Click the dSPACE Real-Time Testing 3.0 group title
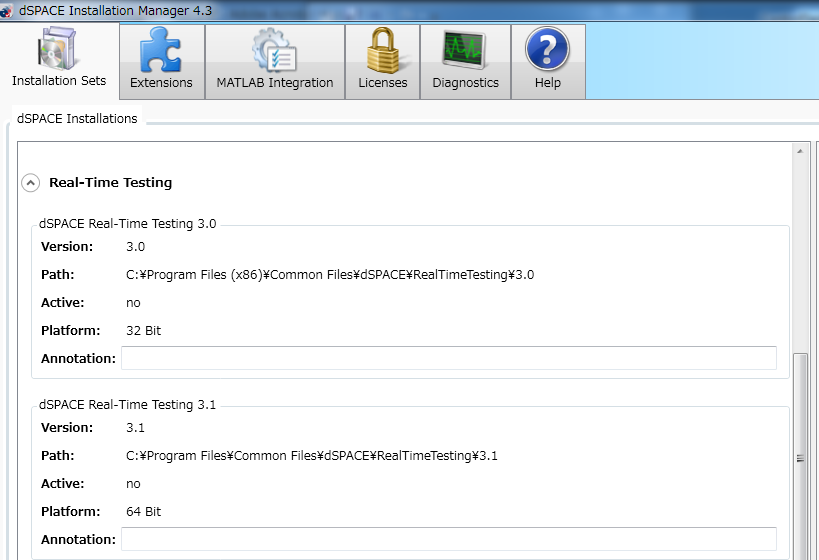The width and height of the screenshot is (819, 560). [127, 224]
